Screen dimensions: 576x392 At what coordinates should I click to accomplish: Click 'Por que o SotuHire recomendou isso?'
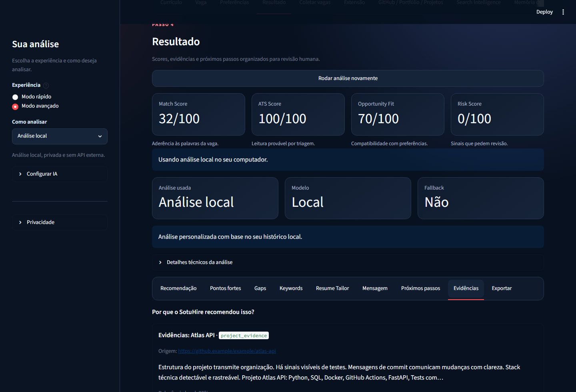[203, 312]
